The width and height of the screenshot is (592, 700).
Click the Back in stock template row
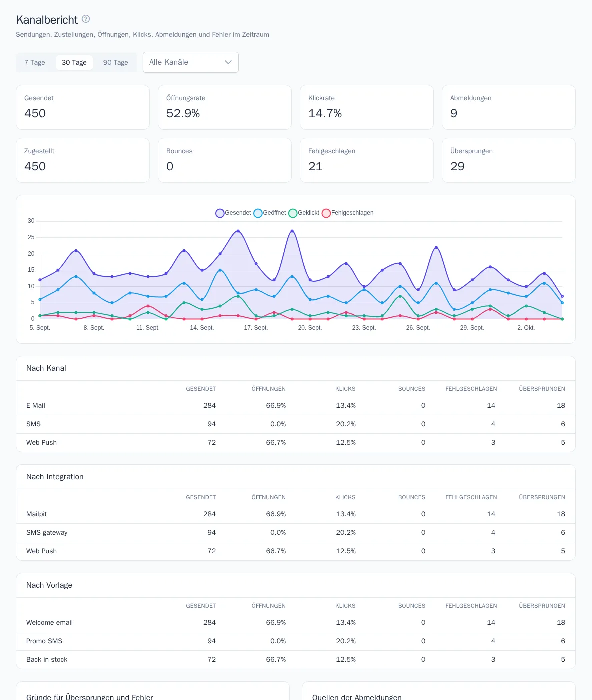[x=296, y=660]
